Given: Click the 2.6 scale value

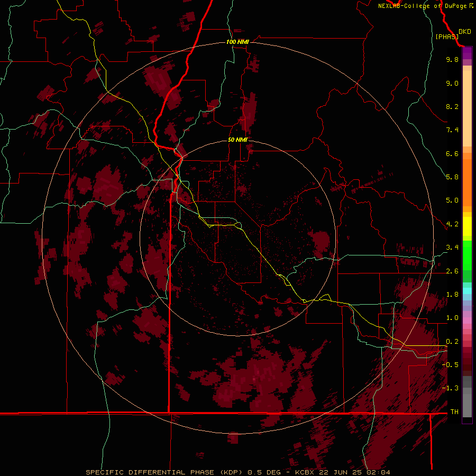Looking at the screenshot, I should tap(452, 271).
